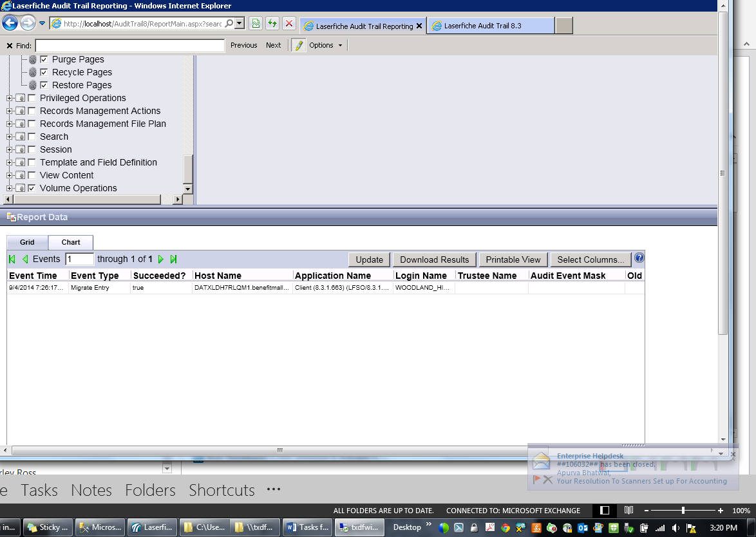Open the Find bar Options dropdown
756x537 pixels.
pyautogui.click(x=325, y=45)
